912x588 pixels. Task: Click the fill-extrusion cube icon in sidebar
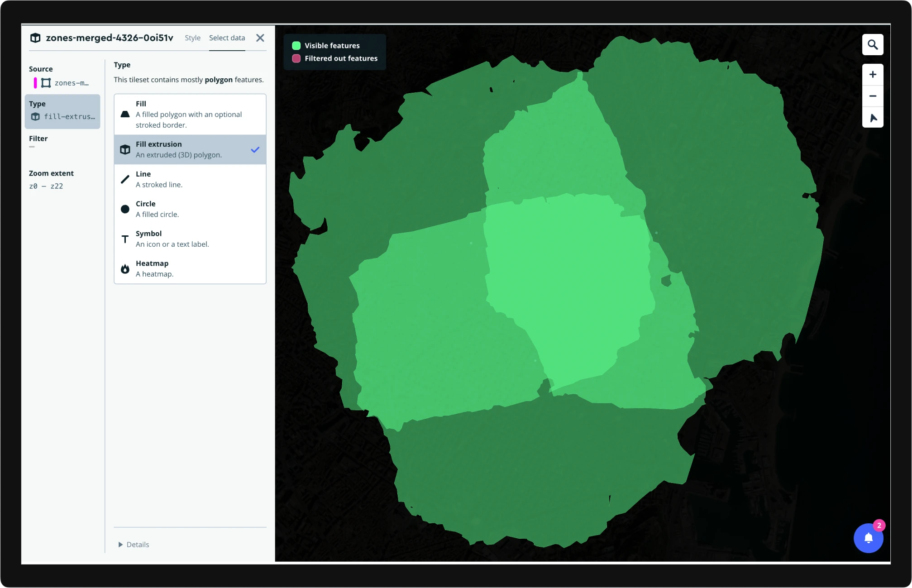point(35,117)
